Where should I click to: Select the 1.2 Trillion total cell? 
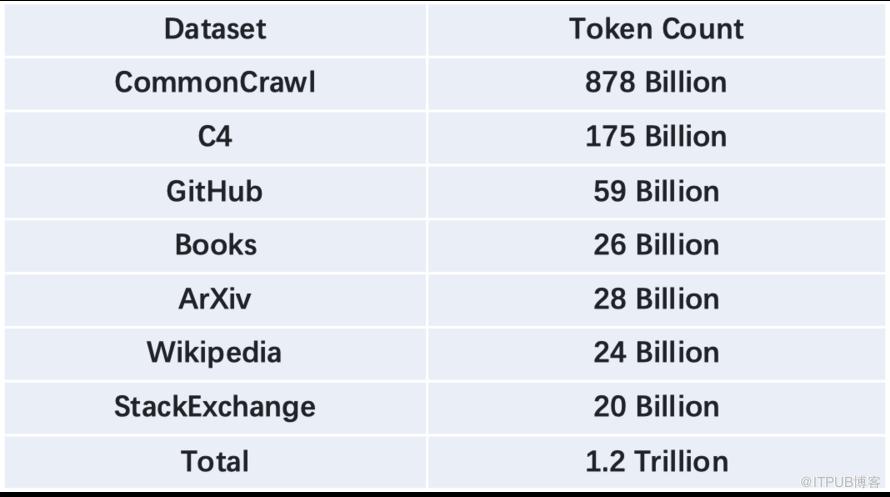656,461
